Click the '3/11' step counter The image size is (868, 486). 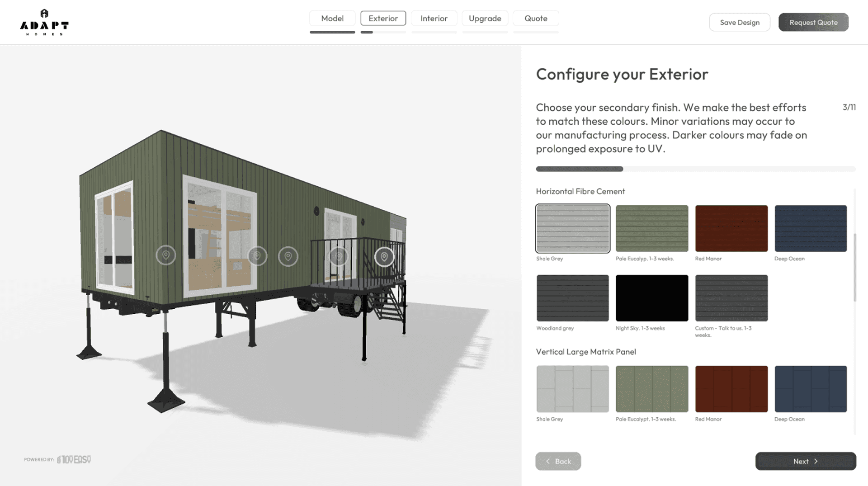coord(849,107)
